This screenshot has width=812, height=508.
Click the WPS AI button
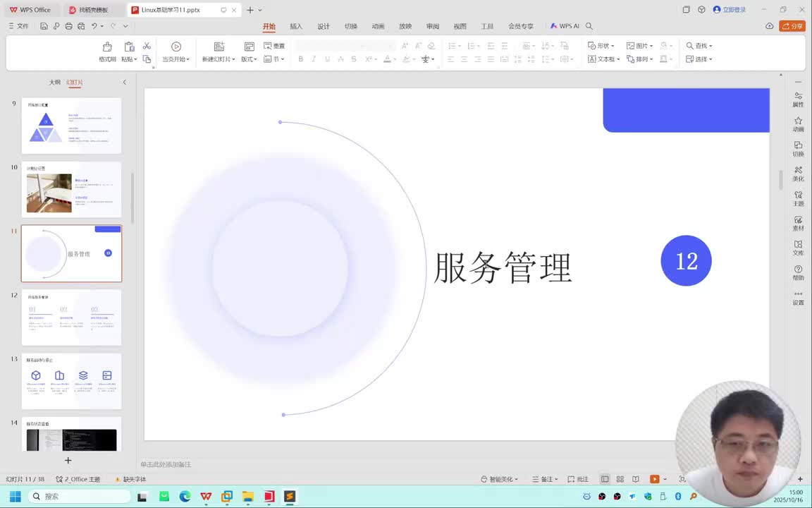tap(565, 26)
